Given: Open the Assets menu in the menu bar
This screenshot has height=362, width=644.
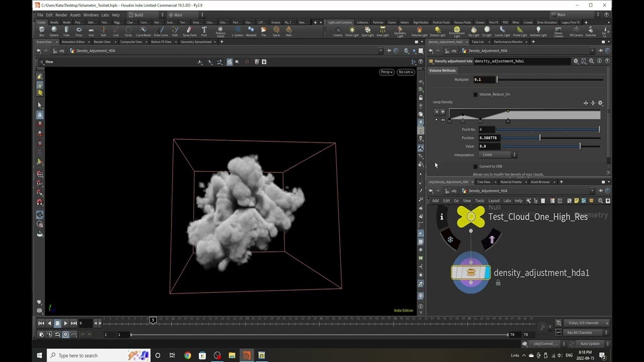Looking at the screenshot, I should [x=76, y=15].
